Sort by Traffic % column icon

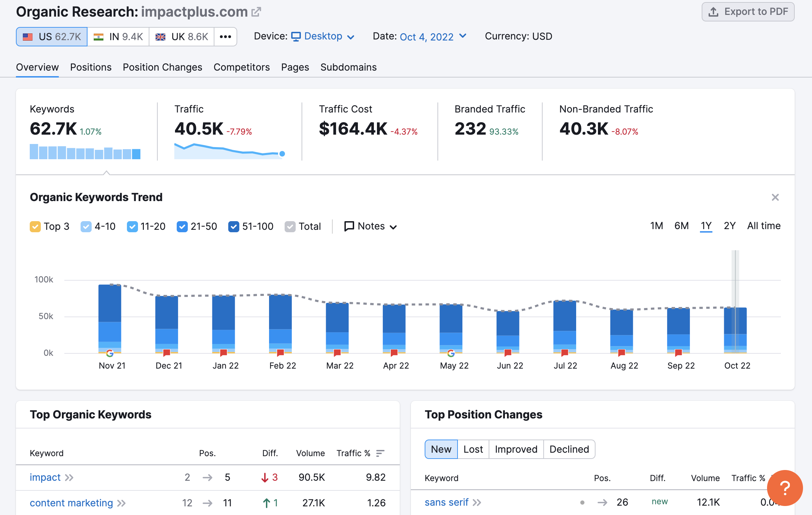[x=380, y=453]
